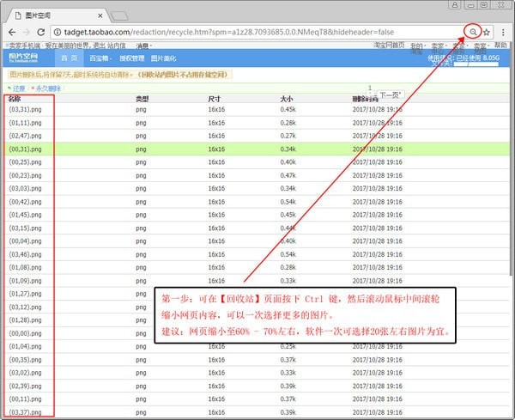Click the browser forward arrow
This screenshot has height=420, width=515.
click(27, 32)
